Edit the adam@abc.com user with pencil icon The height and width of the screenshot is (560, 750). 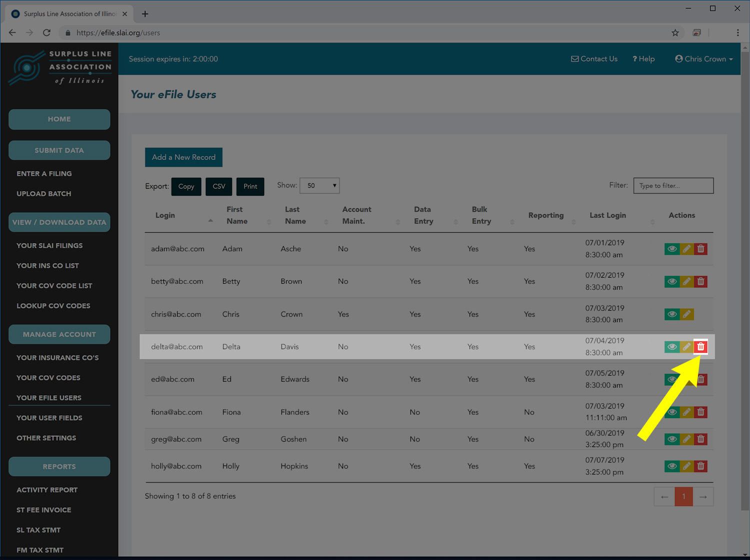point(686,249)
